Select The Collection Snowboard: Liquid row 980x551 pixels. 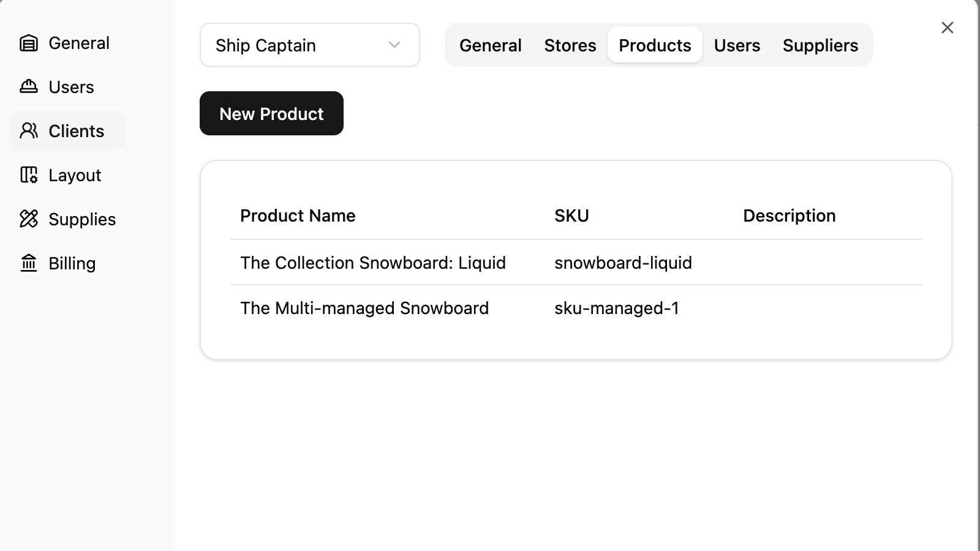[373, 262]
